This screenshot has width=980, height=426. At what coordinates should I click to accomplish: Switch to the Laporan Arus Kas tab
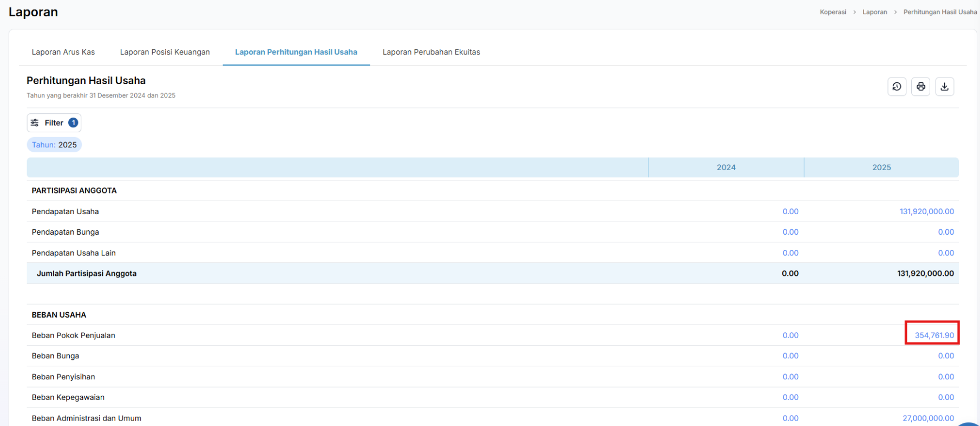(x=63, y=52)
